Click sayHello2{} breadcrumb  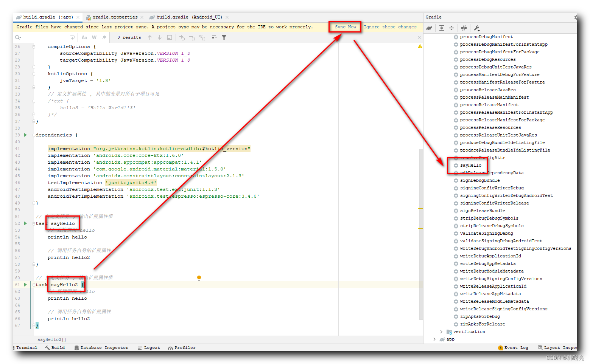click(52, 339)
